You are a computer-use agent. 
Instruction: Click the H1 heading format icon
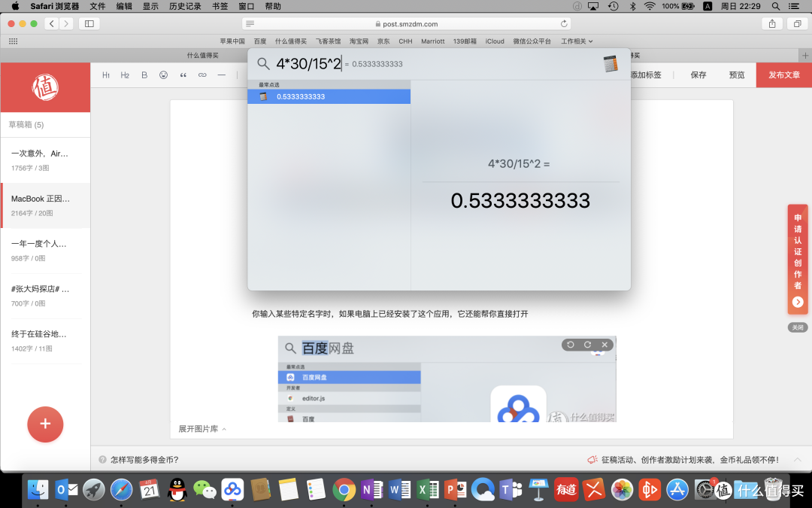click(x=106, y=75)
